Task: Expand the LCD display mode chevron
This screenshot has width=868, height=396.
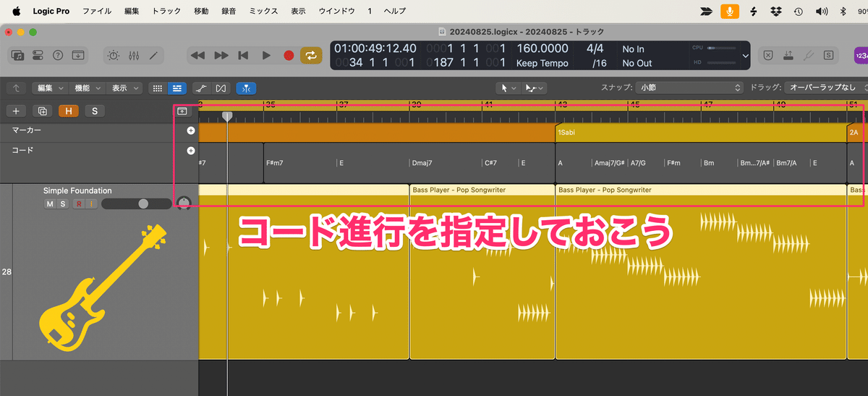Action: coord(746,55)
